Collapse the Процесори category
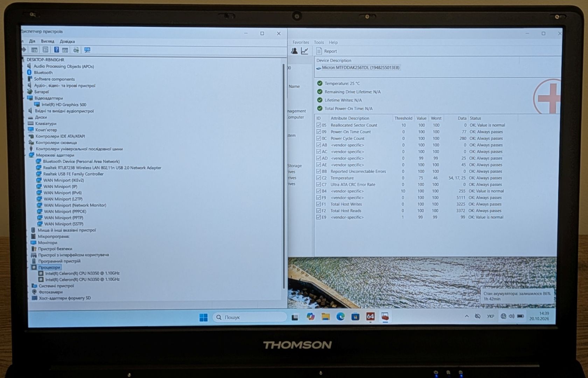 tap(28, 267)
